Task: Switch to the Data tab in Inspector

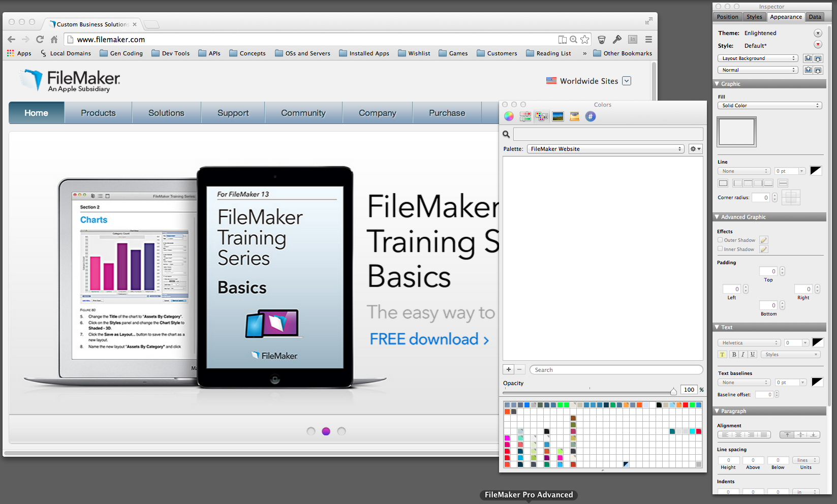Action: click(x=815, y=17)
